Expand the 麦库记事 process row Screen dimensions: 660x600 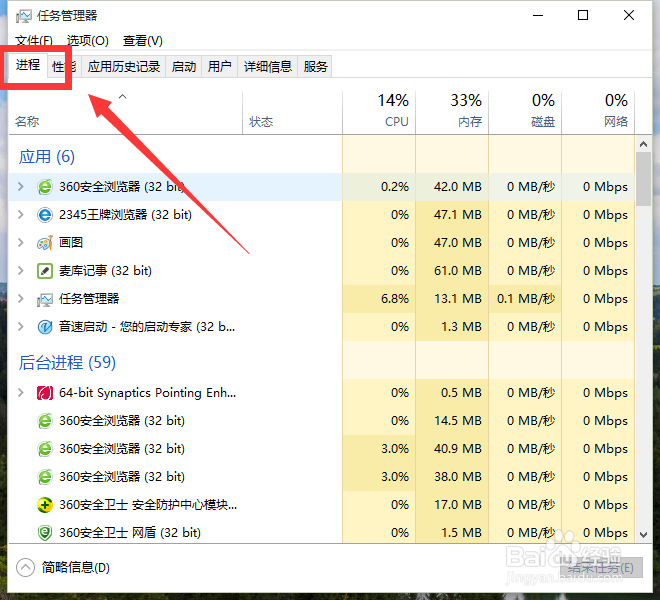[x=21, y=271]
